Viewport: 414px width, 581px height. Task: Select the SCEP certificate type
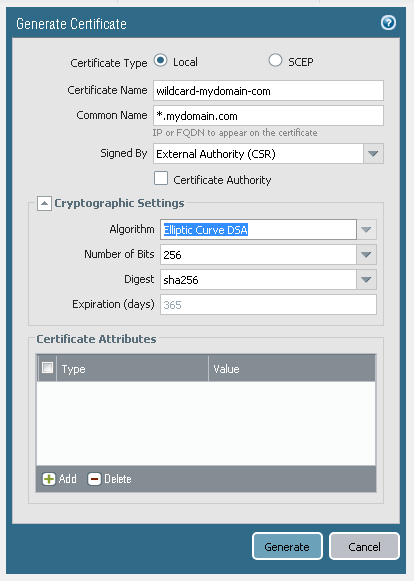click(275, 60)
